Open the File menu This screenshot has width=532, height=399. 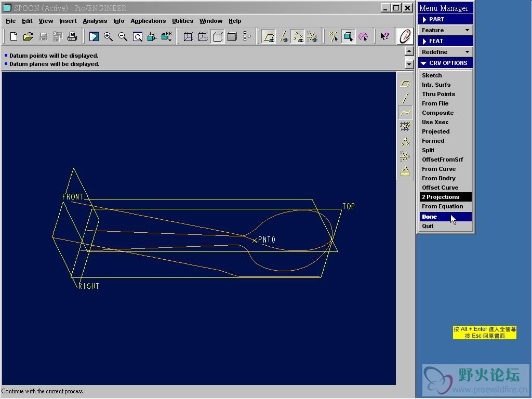[11, 21]
